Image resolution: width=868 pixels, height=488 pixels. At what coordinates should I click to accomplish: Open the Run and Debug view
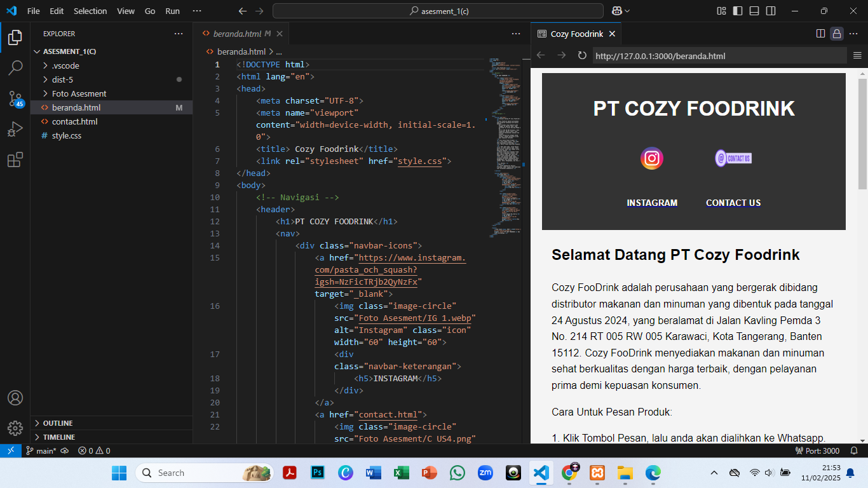click(x=15, y=129)
